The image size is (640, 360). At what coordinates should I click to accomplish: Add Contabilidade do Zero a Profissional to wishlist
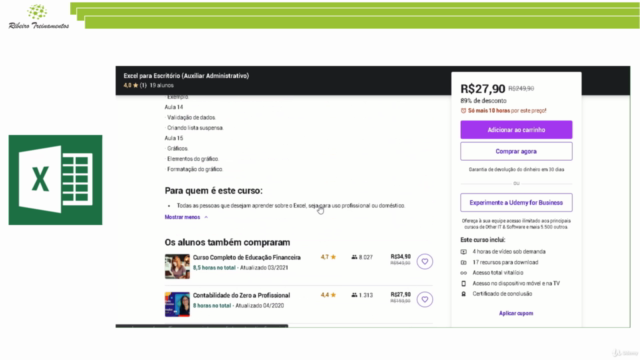point(424,299)
